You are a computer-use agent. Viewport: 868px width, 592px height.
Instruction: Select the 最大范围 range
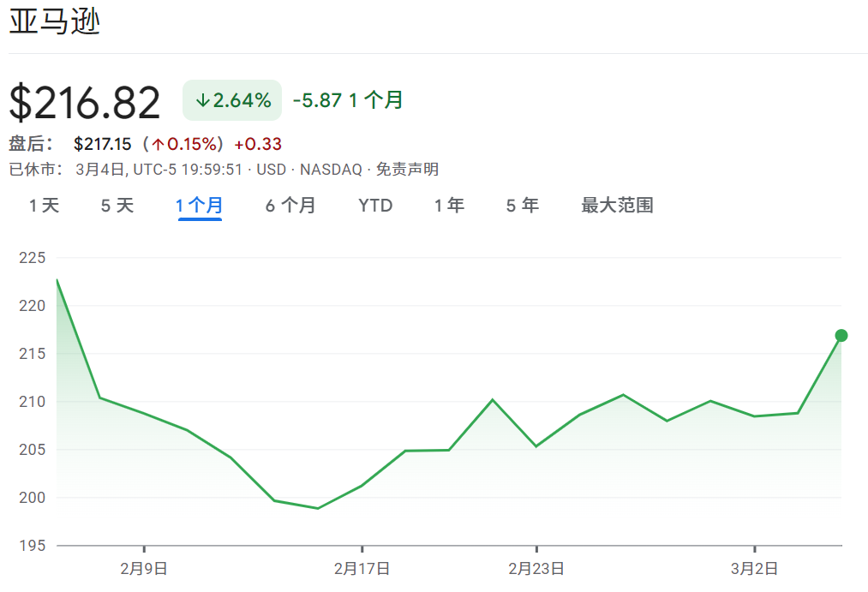pos(616,206)
